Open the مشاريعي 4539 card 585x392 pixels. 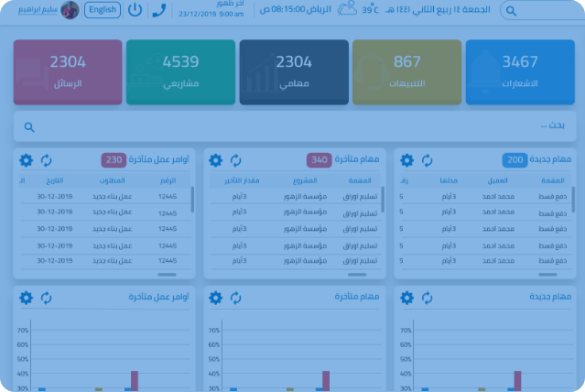click(x=180, y=72)
